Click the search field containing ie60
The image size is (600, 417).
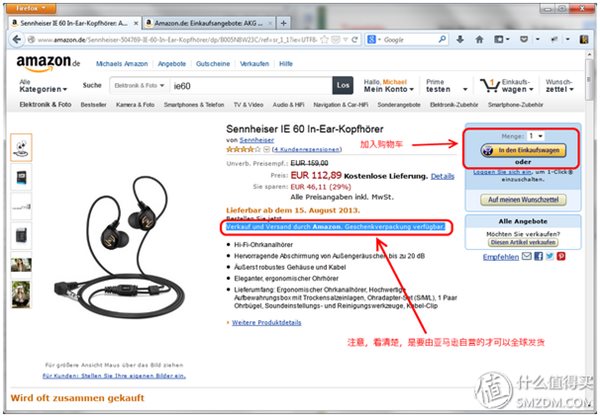point(251,86)
